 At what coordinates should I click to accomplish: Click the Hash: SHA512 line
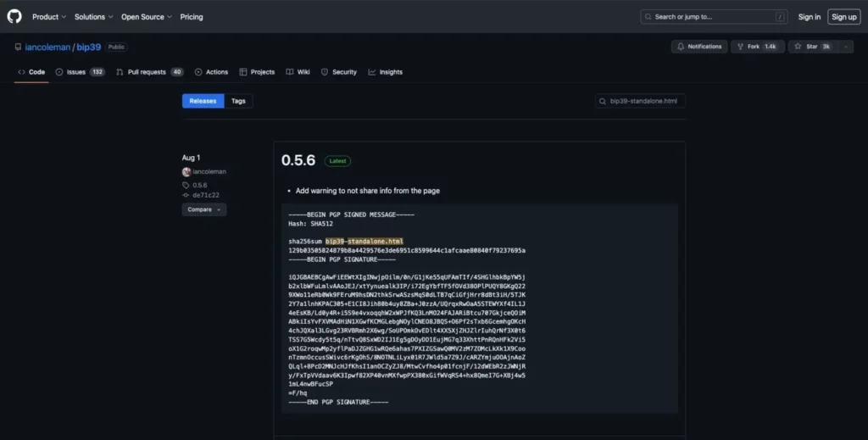click(x=310, y=224)
